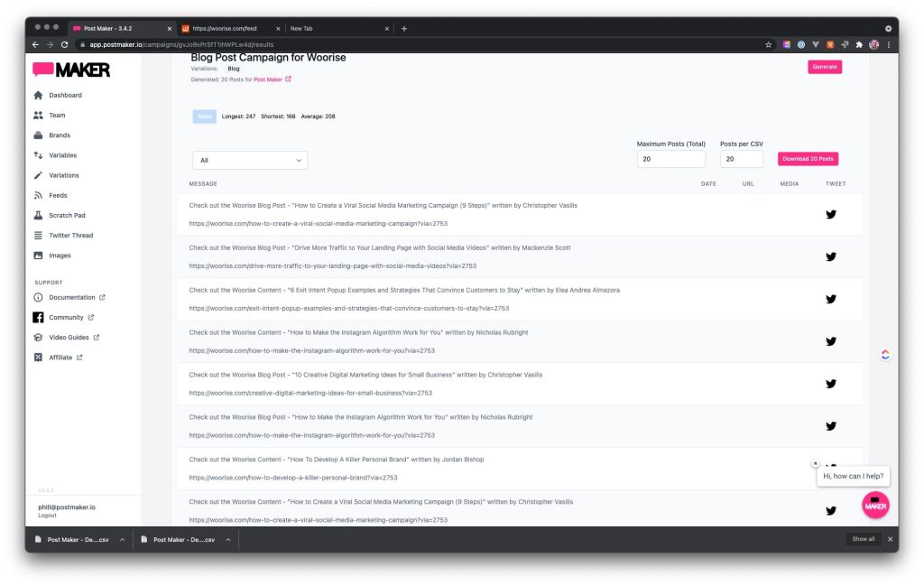The image size is (924, 586).
Task: Click the ClickUp floating icon on the right edge
Action: click(x=885, y=354)
